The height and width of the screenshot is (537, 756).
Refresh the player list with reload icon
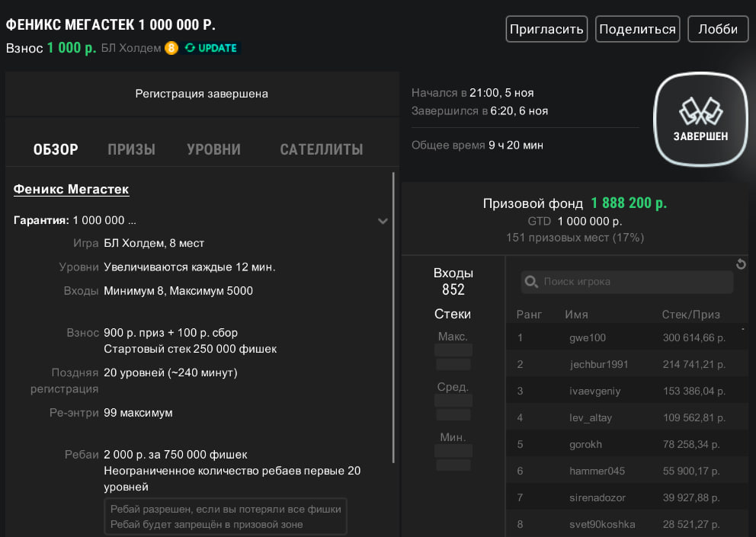(x=741, y=264)
